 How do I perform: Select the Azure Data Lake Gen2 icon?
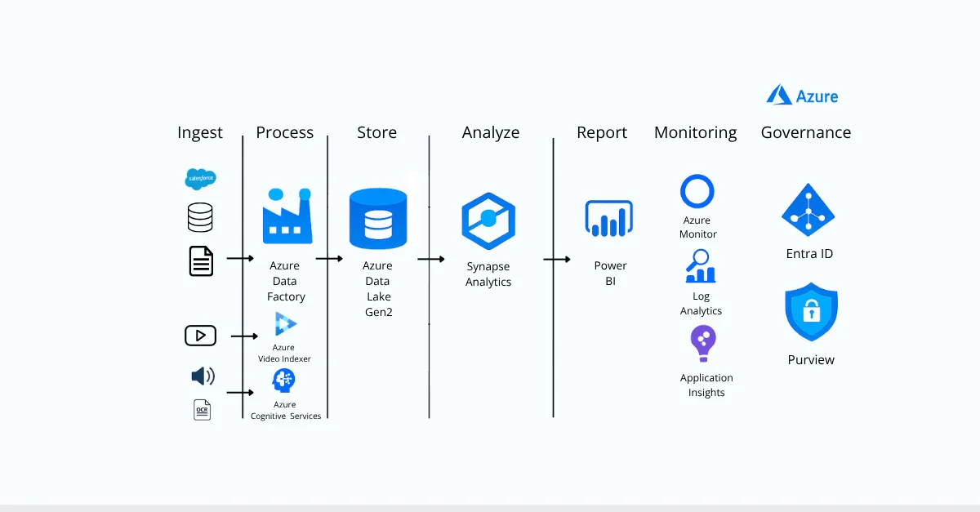click(x=378, y=219)
